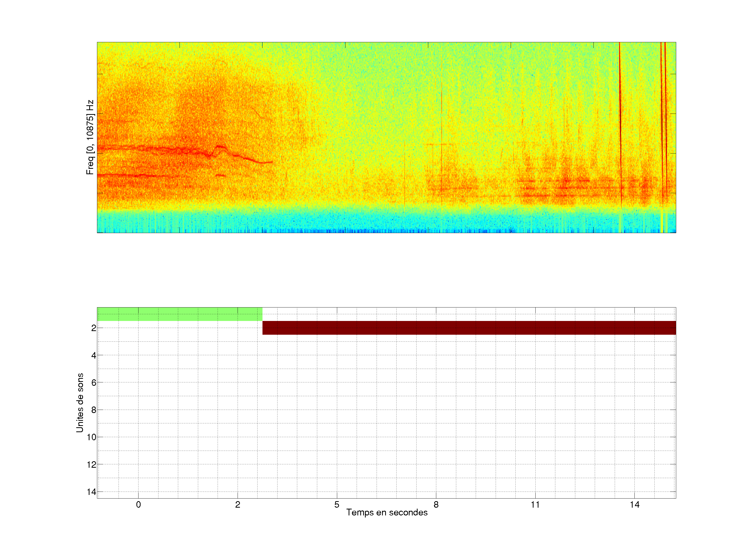Click y-axis tick label 8
This screenshot has width=747, height=560.
[94, 410]
